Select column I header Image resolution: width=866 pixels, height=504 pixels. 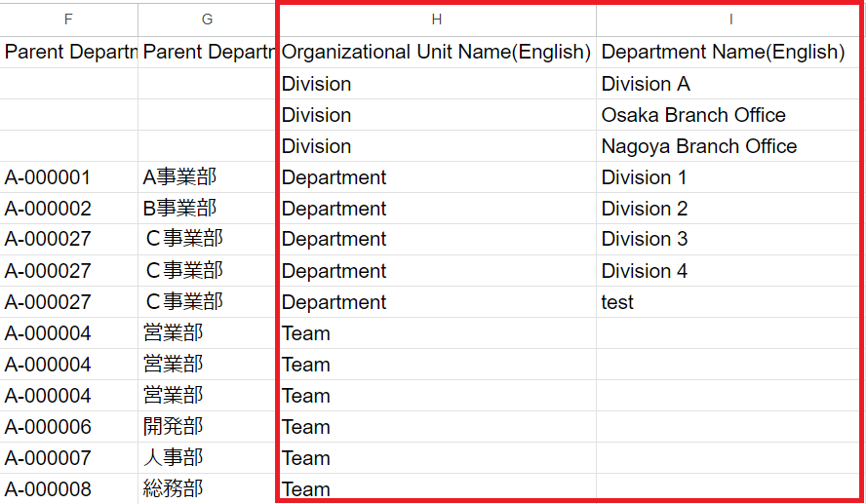click(730, 19)
